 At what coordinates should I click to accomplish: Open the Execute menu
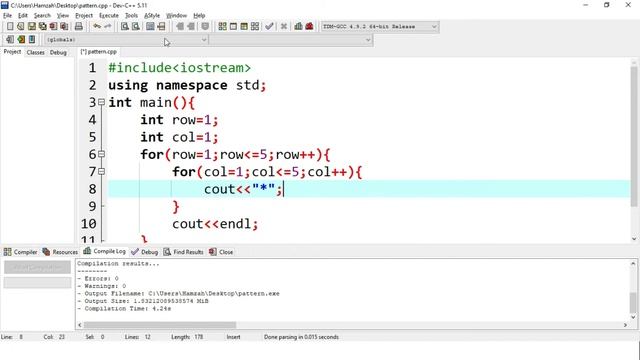[x=109, y=16]
